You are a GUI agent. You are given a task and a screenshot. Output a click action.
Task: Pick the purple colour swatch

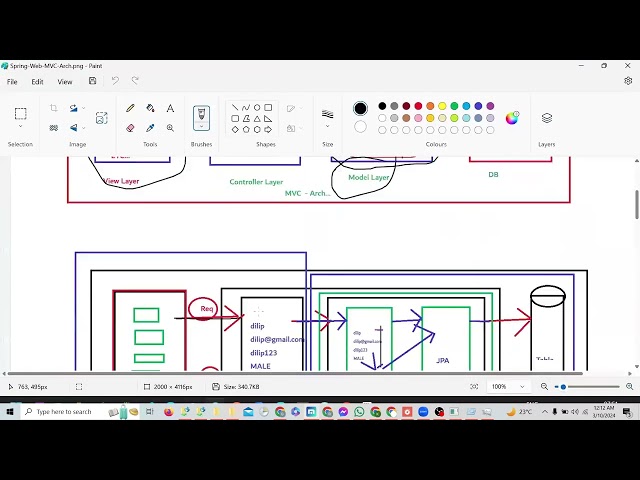[490, 106]
